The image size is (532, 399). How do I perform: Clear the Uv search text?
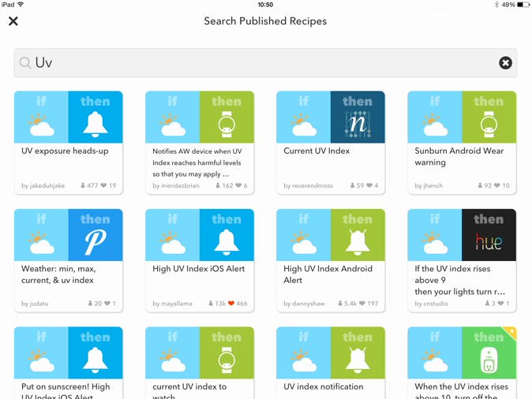[x=505, y=63]
